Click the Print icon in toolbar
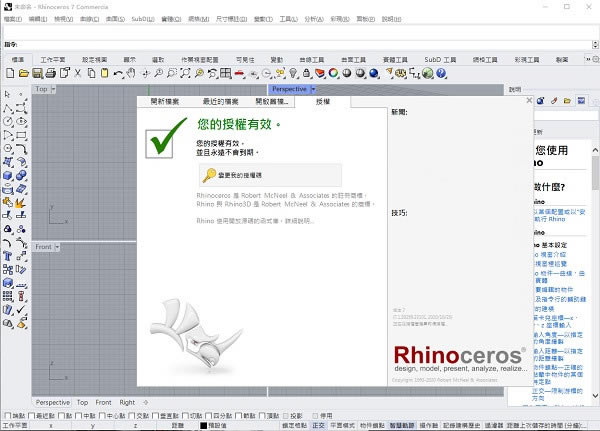Screen dimensions: 600x431 [51, 73]
